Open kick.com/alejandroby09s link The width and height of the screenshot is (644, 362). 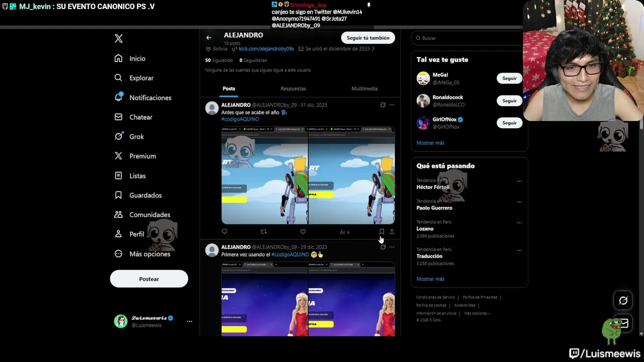tap(266, 49)
